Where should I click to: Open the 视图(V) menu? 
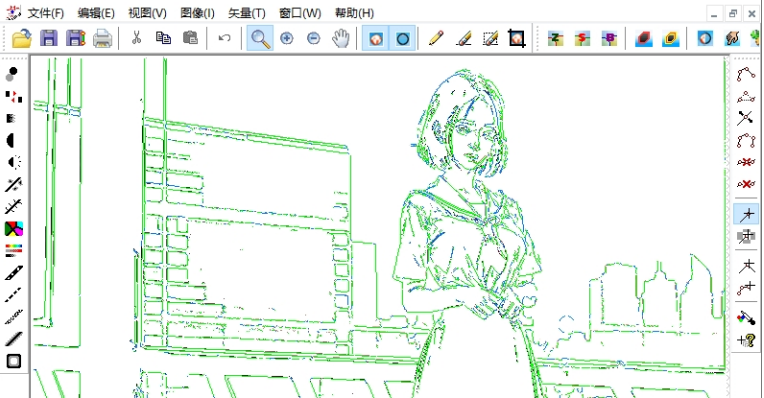click(147, 13)
